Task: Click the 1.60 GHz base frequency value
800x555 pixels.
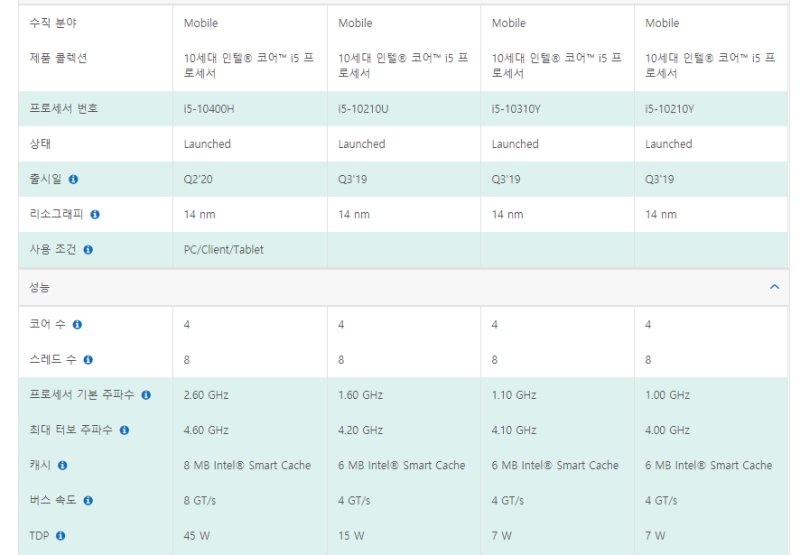Action: click(x=360, y=395)
